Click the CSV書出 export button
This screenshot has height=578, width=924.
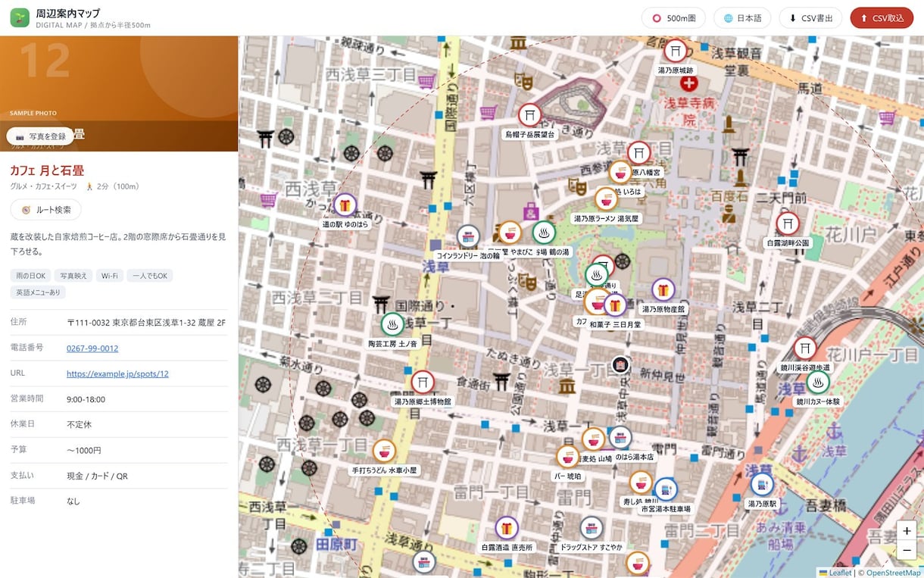810,18
